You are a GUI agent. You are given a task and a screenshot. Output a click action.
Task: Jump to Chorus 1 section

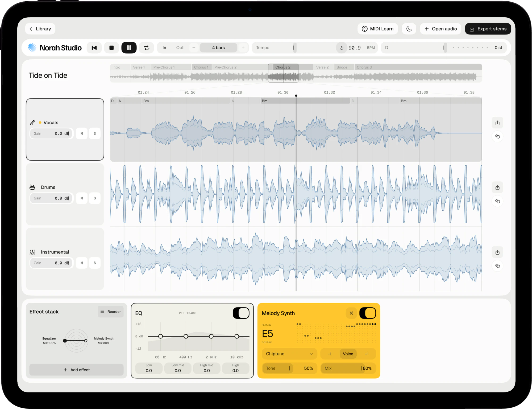tap(202, 67)
